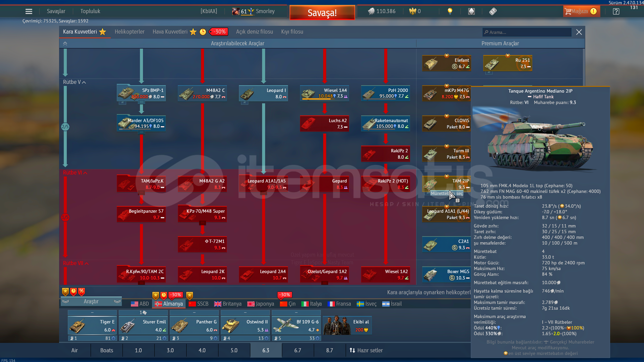Click the Golden Eagles balance
The height and width of the screenshot is (362, 644).
point(415,11)
